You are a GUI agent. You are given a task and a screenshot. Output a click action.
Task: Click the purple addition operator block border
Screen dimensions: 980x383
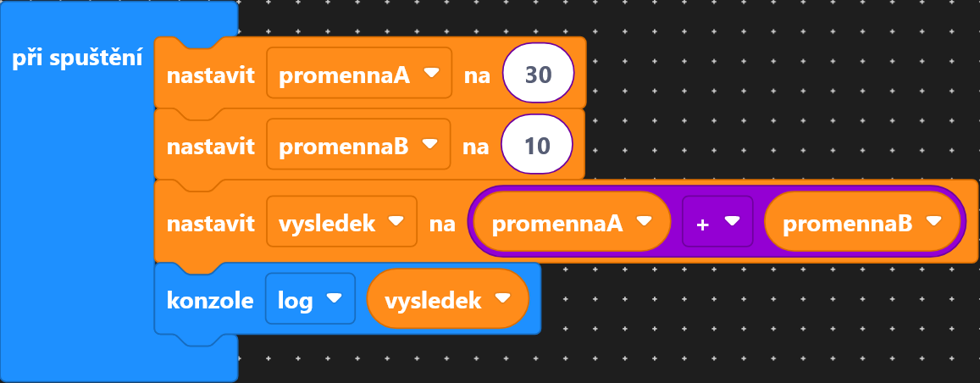(717, 190)
